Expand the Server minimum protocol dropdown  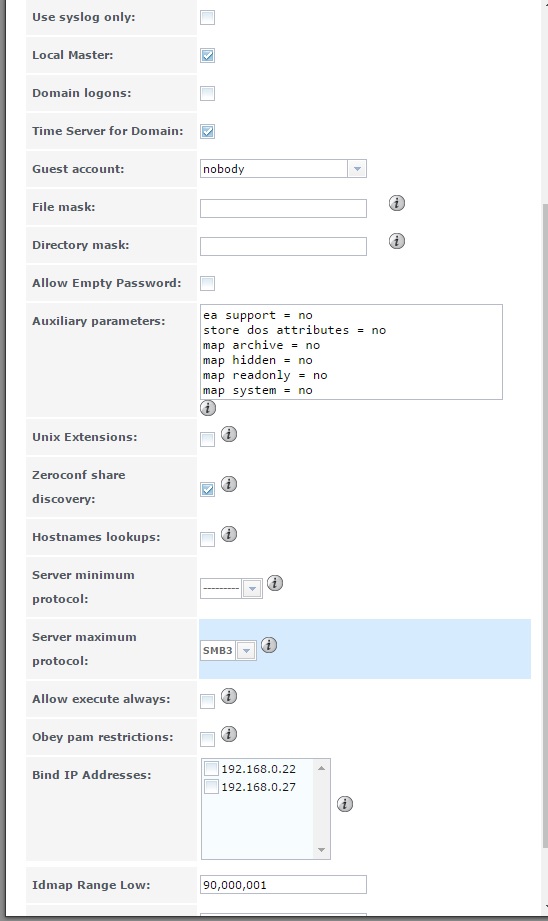tap(231, 588)
